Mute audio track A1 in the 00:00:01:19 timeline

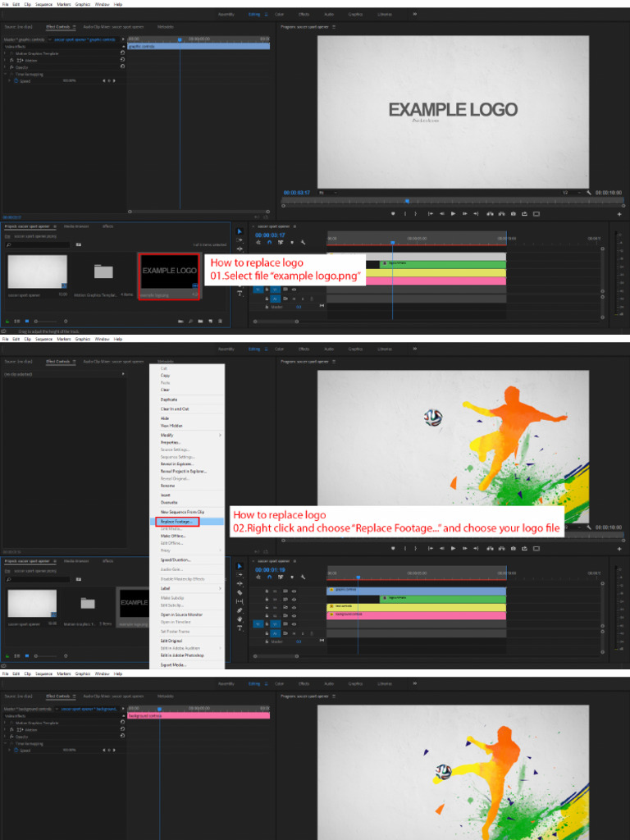[294, 633]
